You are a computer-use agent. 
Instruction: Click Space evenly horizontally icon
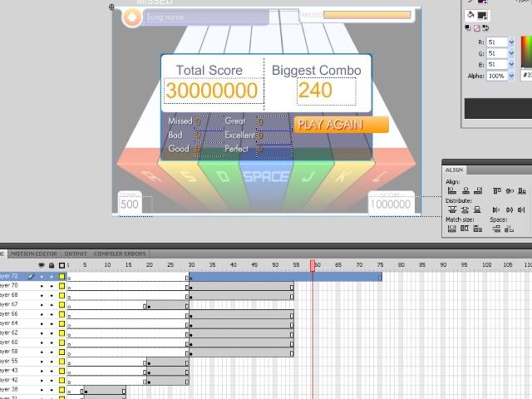click(x=509, y=229)
